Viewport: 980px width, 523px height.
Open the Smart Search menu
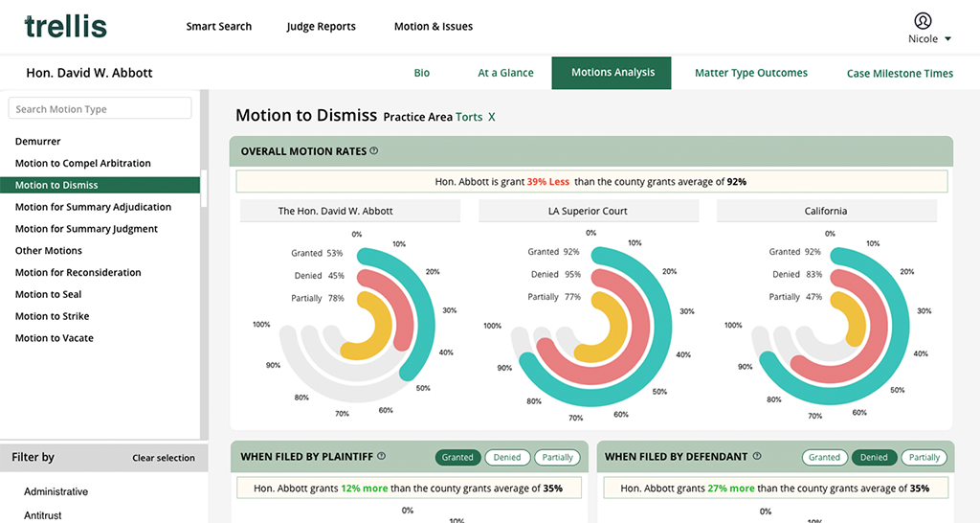pyautogui.click(x=218, y=27)
